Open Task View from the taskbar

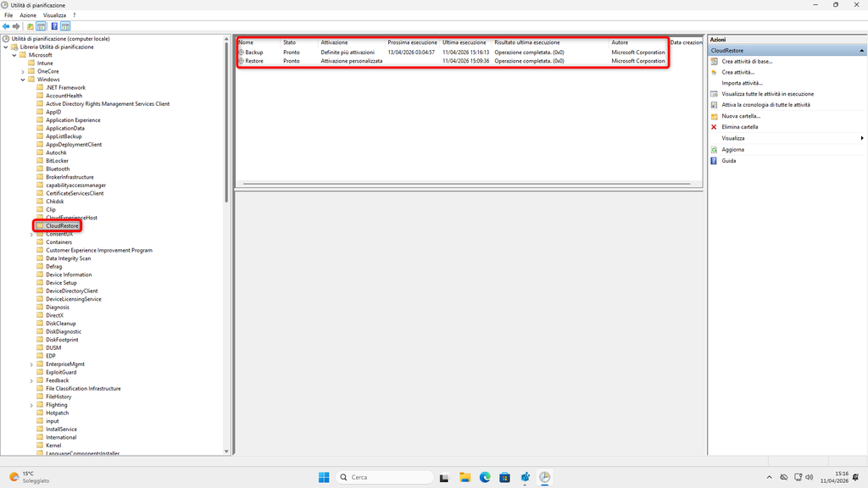(x=444, y=478)
